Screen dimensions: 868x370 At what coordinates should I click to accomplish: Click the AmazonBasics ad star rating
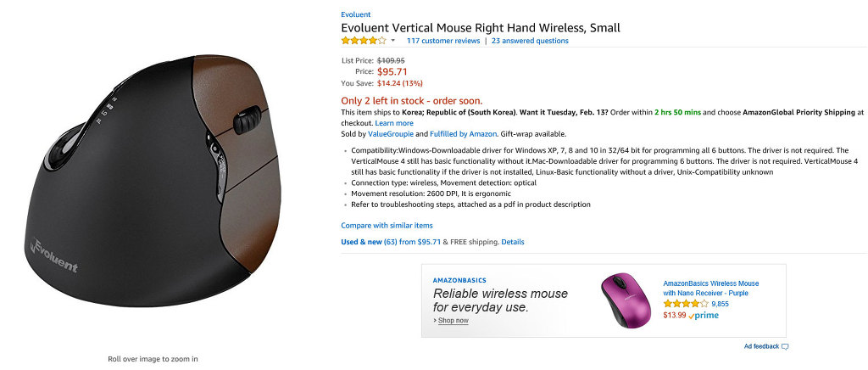[x=686, y=304]
